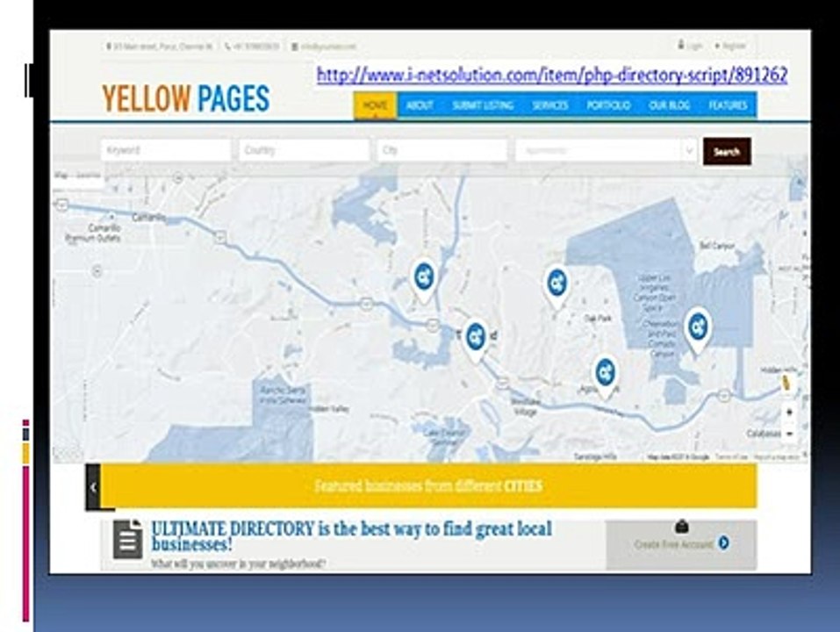Click the Country input field
The height and width of the screenshot is (632, 840).
[x=304, y=150]
